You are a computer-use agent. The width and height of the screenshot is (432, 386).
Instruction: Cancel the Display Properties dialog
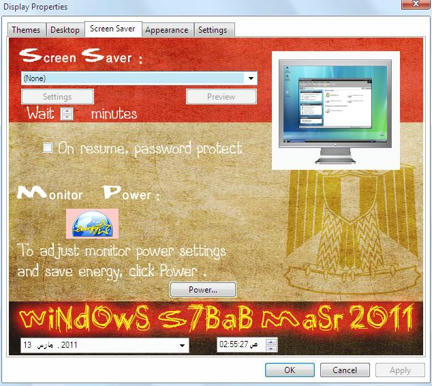(x=345, y=370)
